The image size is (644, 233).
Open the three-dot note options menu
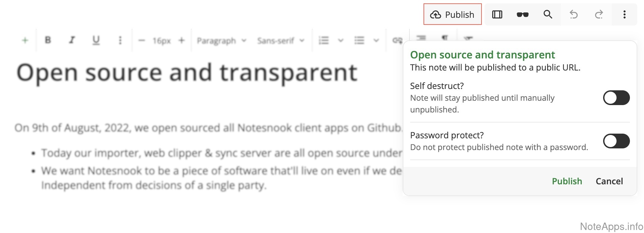click(624, 14)
